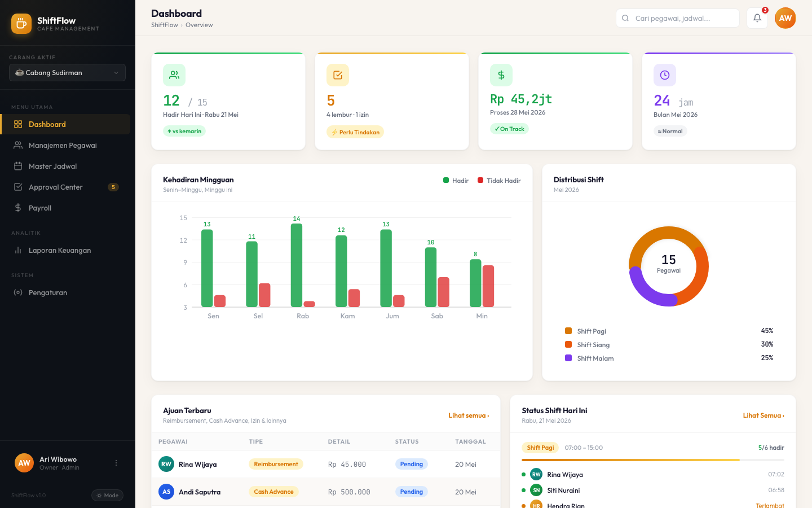The height and width of the screenshot is (508, 812).
Task: Click the On Track badge
Action: point(509,129)
